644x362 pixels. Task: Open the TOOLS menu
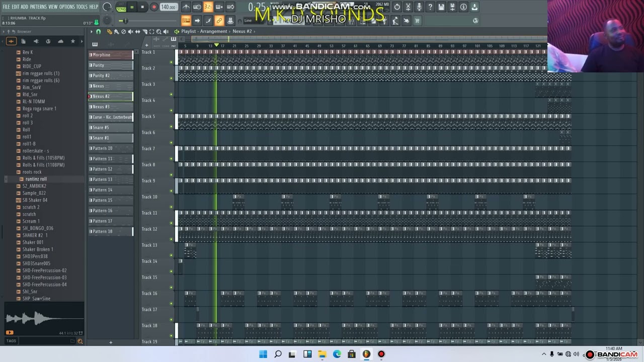82,7
